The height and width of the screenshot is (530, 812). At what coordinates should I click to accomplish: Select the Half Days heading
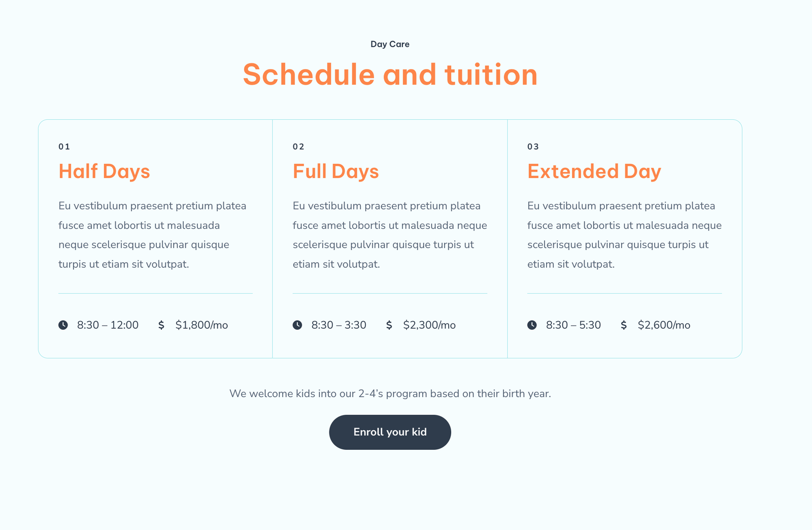(104, 171)
